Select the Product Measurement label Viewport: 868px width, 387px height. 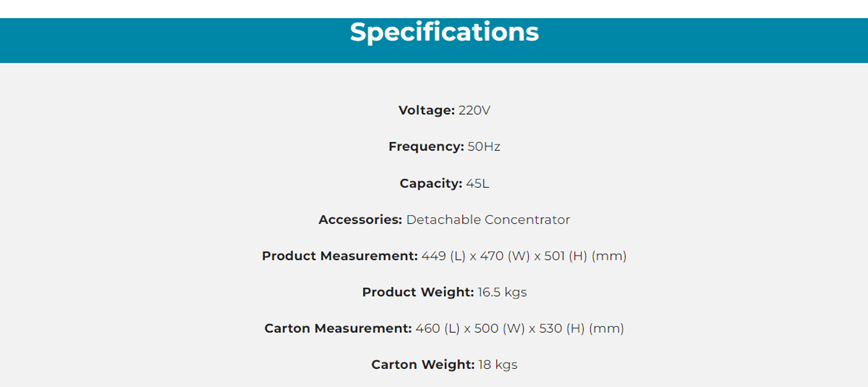tap(340, 256)
